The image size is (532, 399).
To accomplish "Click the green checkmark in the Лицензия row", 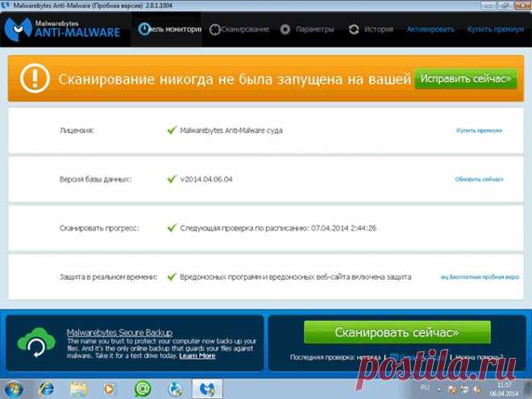I will click(172, 130).
